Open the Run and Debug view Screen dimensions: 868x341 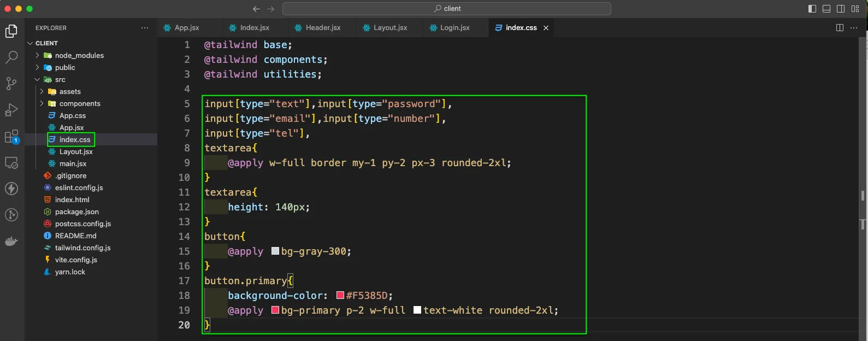(11, 110)
